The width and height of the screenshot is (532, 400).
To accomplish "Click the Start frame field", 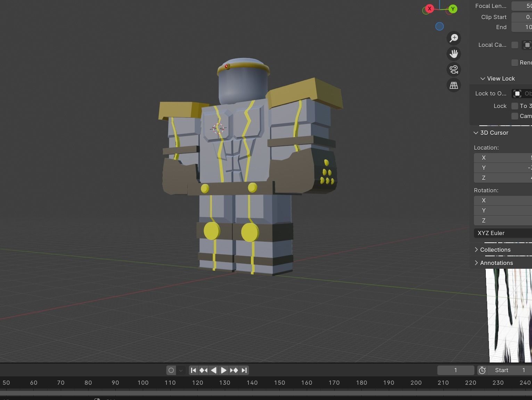I will (x=510, y=370).
